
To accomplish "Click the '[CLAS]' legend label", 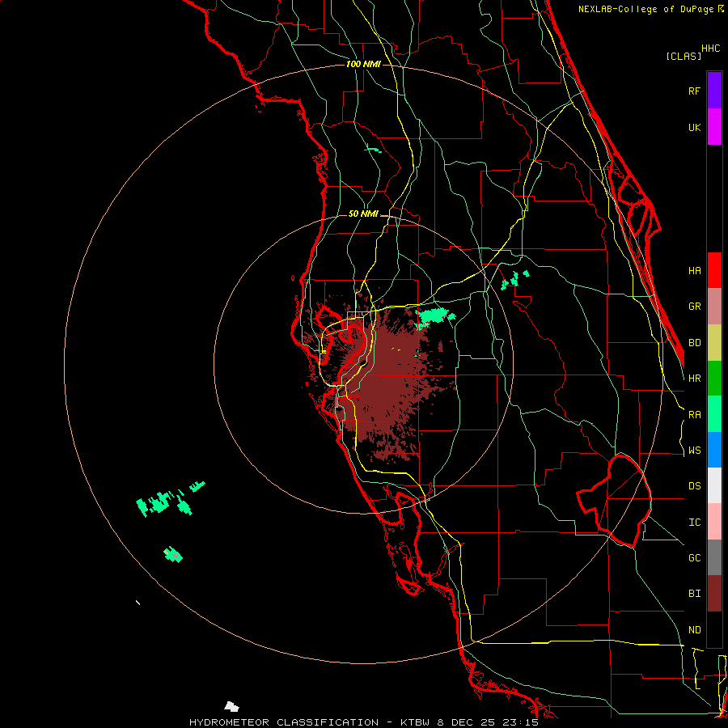I will (684, 56).
